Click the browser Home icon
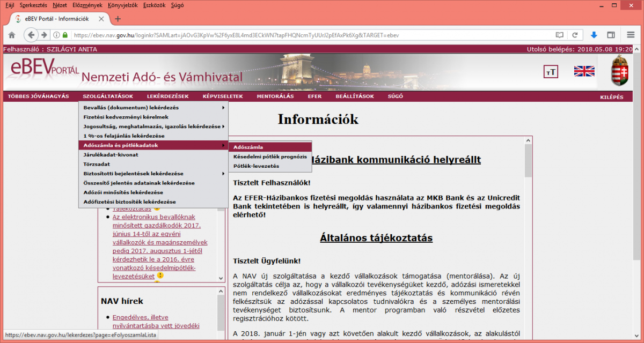The height and width of the screenshot is (343, 644). click(11, 35)
